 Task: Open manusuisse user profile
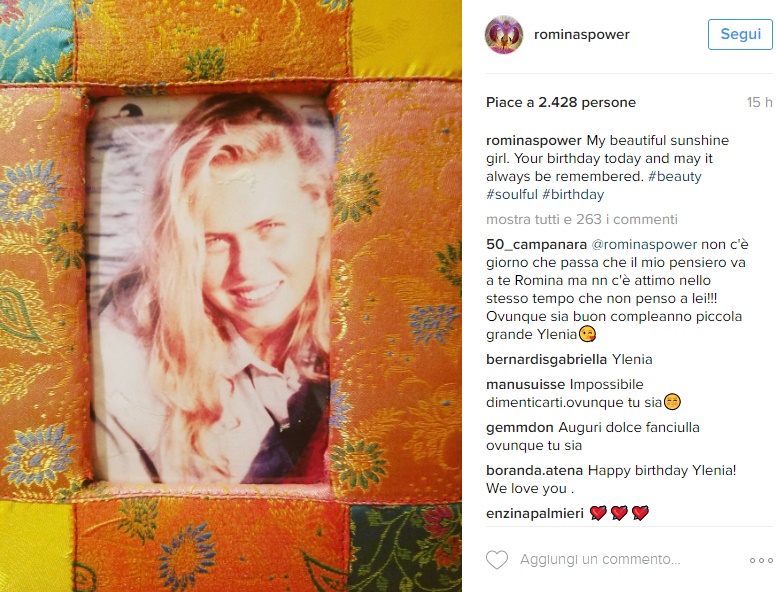(x=526, y=385)
